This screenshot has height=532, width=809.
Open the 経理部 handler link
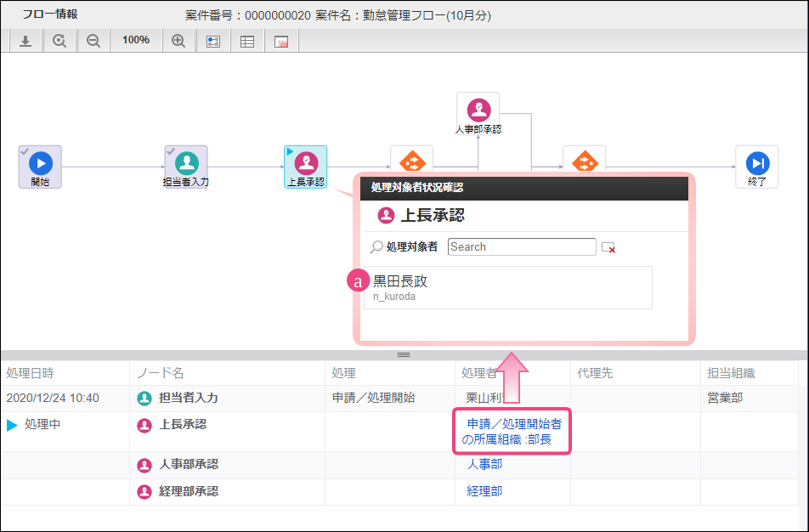tap(484, 491)
